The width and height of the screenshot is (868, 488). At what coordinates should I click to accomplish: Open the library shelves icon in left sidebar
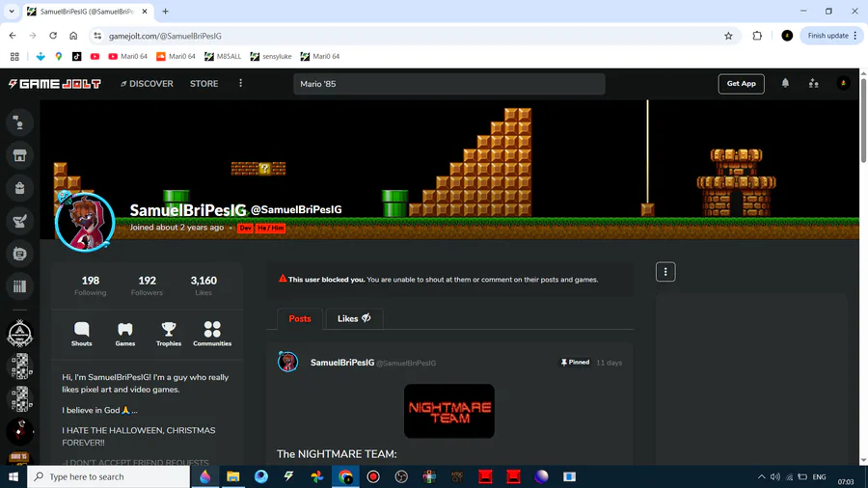(x=19, y=286)
